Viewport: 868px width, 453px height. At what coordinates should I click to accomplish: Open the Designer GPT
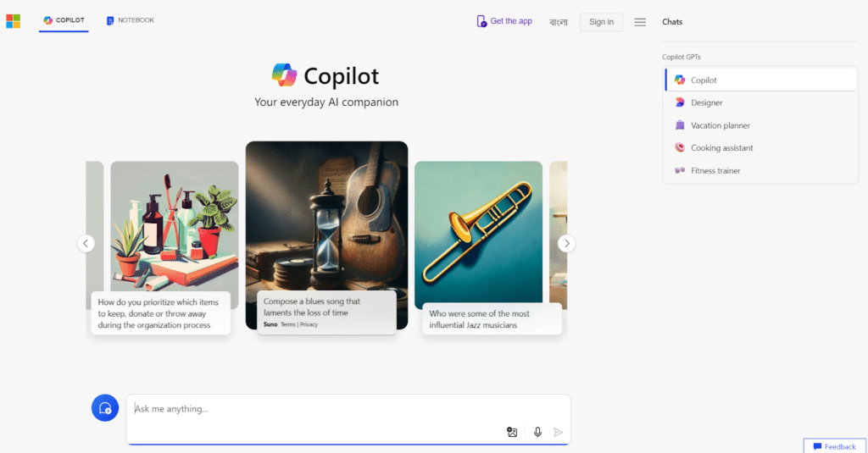click(x=760, y=103)
